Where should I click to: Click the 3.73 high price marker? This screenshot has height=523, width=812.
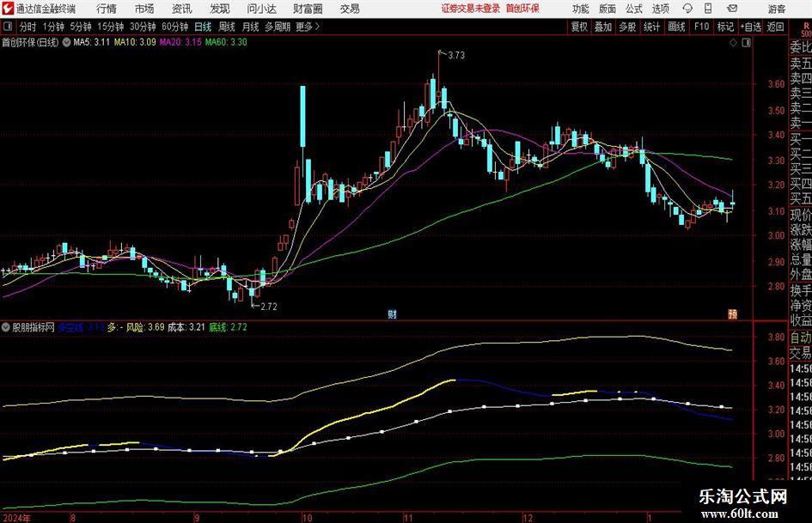pyautogui.click(x=455, y=55)
